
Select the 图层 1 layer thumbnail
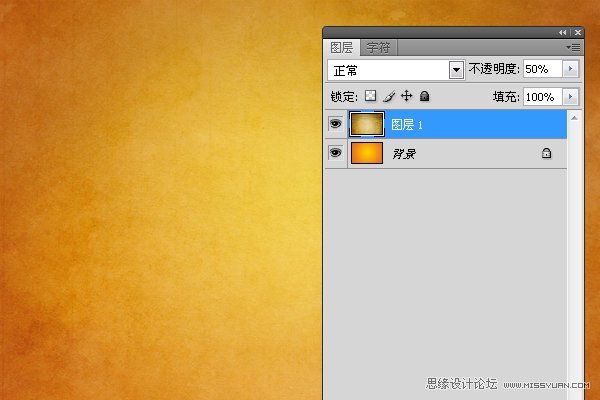[366, 125]
